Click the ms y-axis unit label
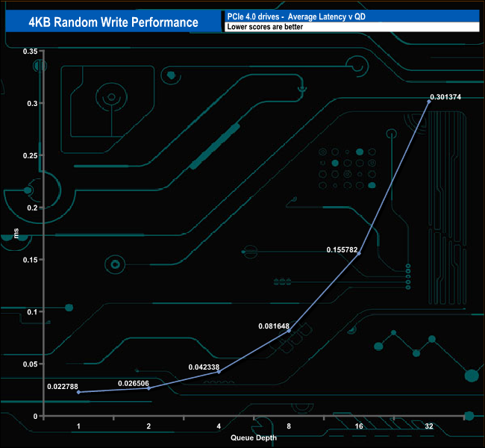 16,233
